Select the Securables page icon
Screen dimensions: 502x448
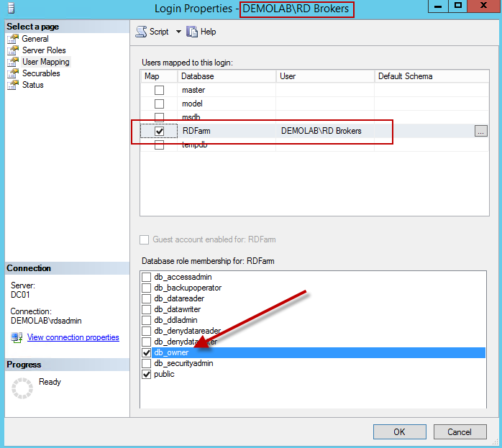(13, 73)
